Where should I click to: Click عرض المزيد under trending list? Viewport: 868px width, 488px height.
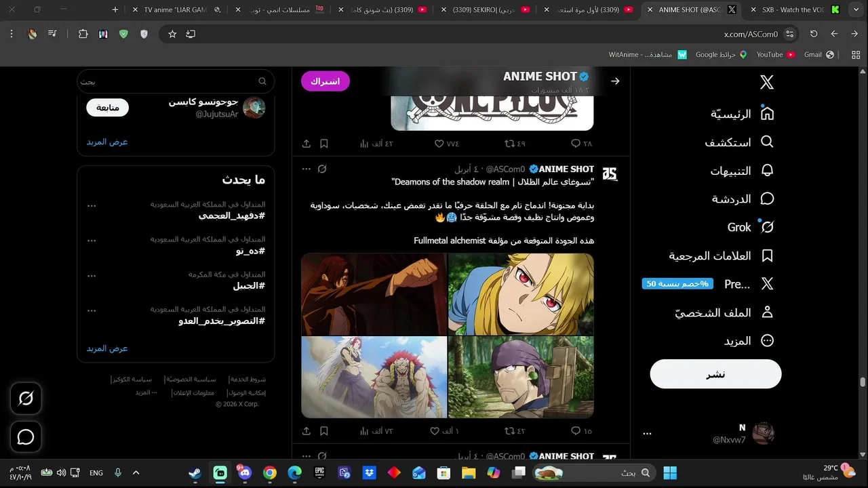point(107,348)
